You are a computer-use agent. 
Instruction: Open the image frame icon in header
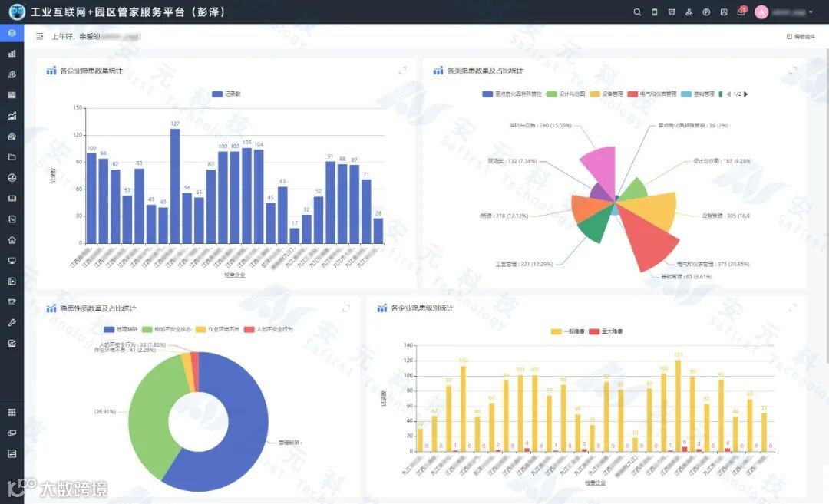click(724, 12)
